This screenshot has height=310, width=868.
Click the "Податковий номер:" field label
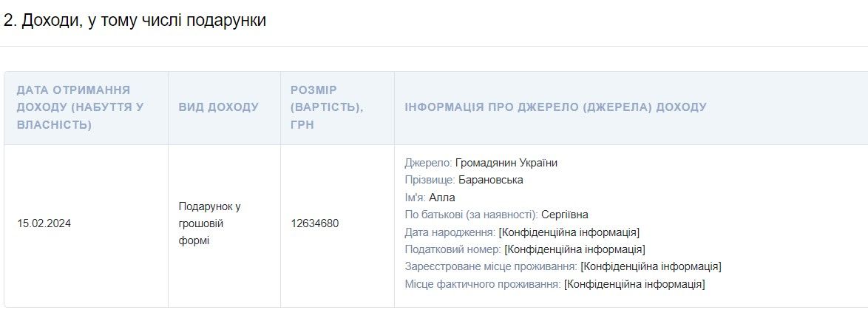point(452,249)
